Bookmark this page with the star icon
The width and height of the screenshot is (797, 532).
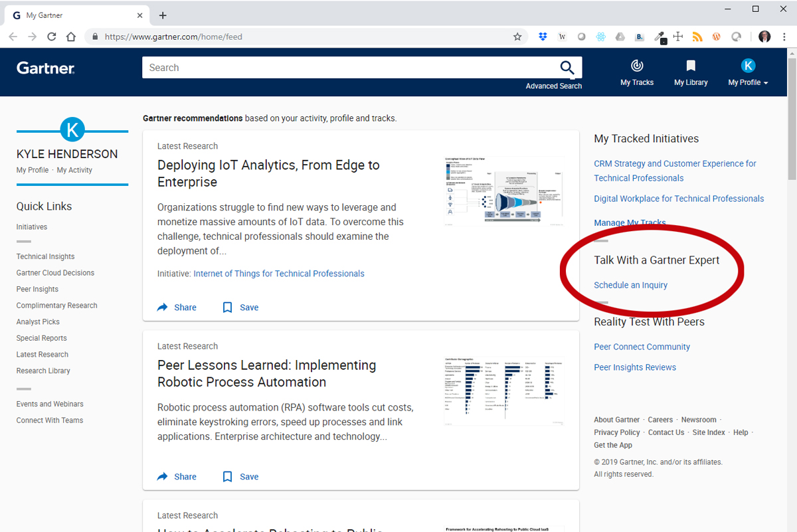[517, 37]
